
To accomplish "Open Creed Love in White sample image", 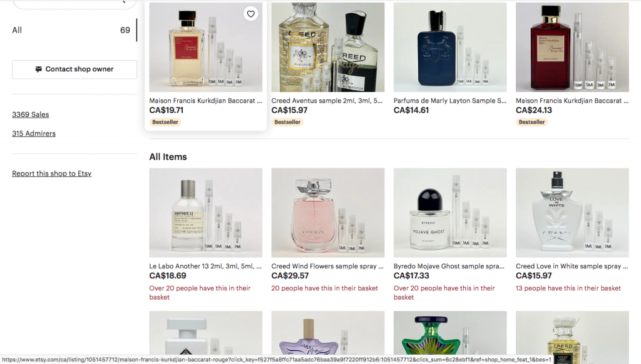I will pos(572,213).
